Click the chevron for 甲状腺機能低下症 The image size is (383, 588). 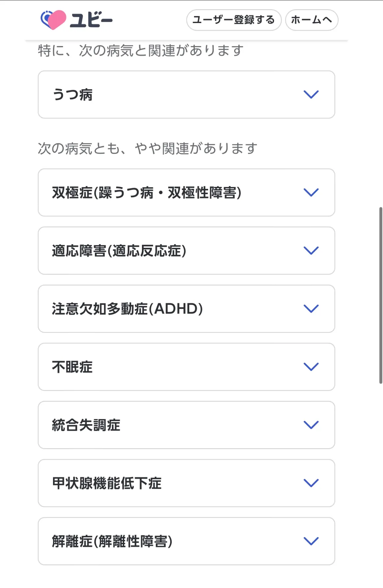[x=311, y=483]
